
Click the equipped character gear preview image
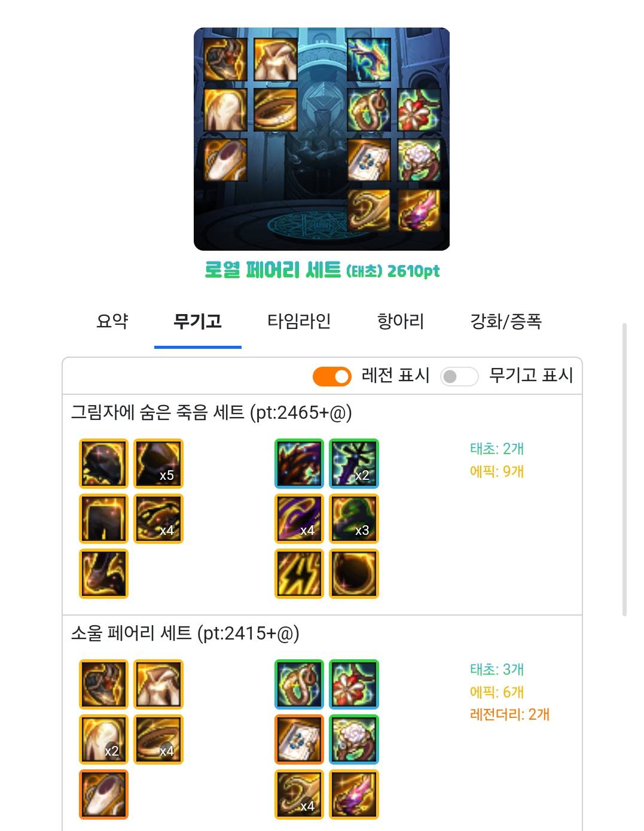(322, 139)
